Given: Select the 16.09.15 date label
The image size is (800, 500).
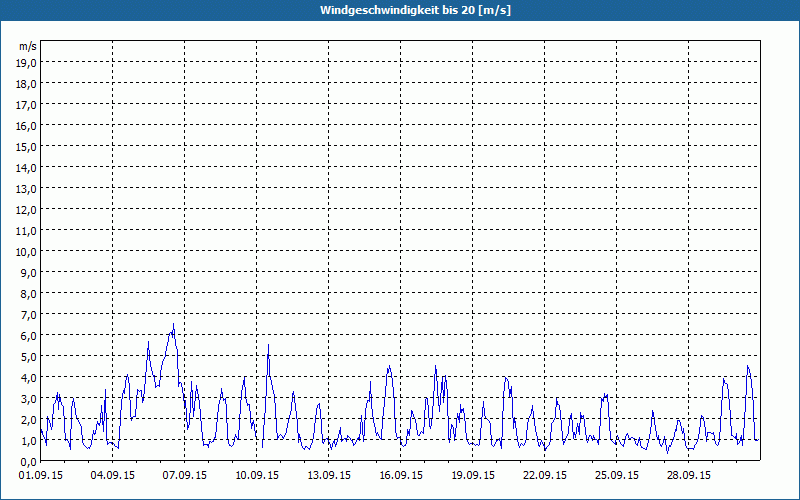Looking at the screenshot, I should (x=401, y=476).
